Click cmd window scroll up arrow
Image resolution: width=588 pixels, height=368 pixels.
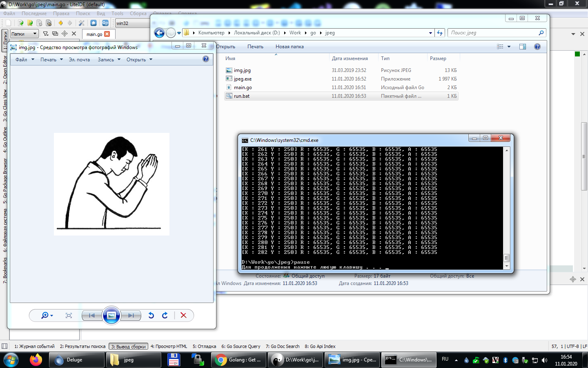coord(507,150)
